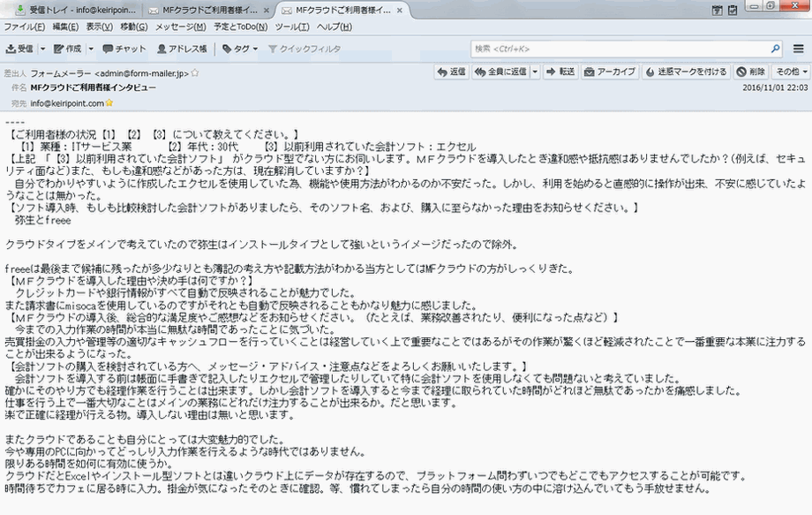This screenshot has height=515, width=812.
Task: Expand the Get Mail dropdown arrow
Action: click(41, 49)
